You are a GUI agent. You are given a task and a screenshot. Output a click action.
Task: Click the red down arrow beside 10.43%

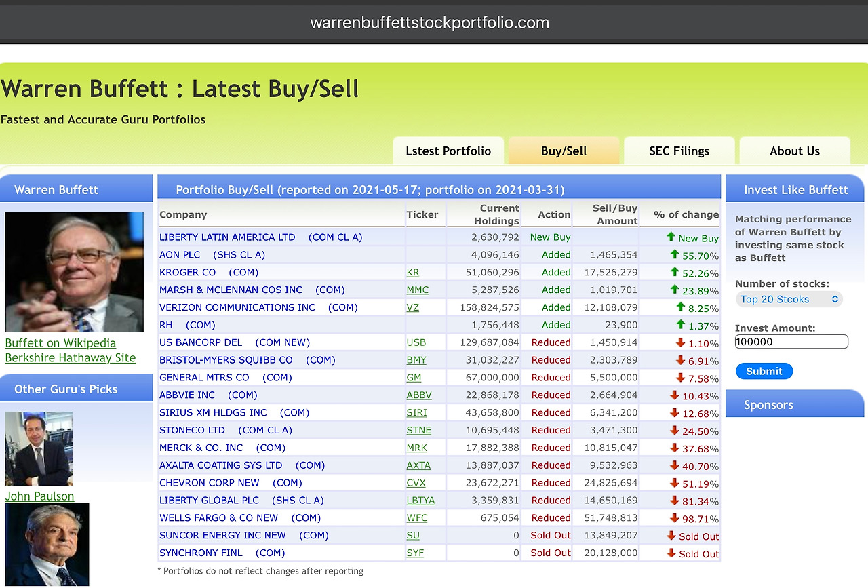[x=674, y=395]
